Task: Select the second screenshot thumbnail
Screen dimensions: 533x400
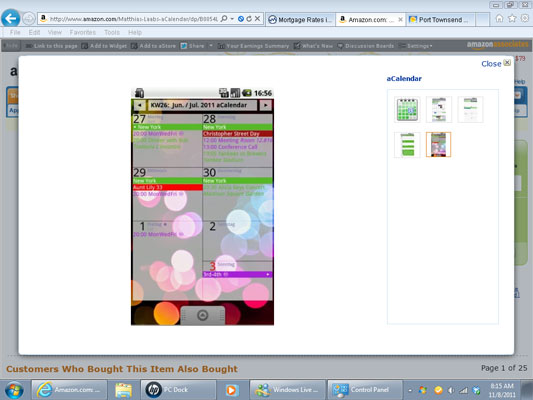Action: coord(439,109)
